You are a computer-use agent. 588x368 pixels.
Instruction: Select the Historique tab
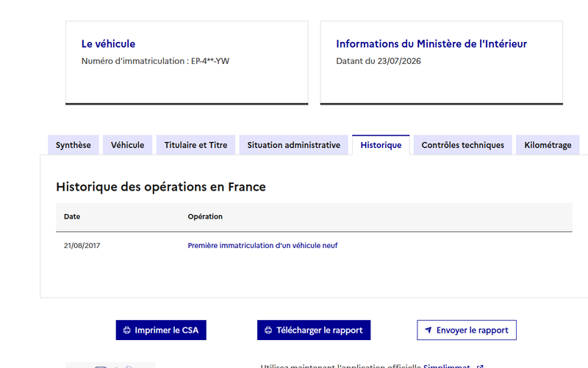381,145
